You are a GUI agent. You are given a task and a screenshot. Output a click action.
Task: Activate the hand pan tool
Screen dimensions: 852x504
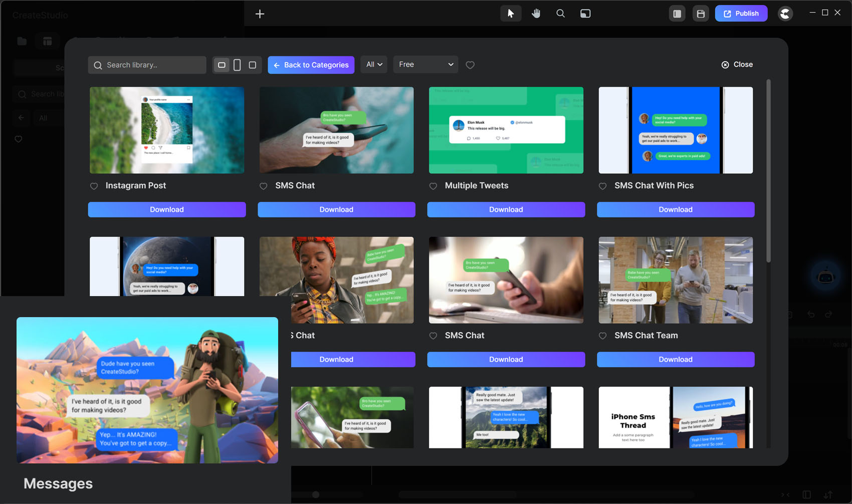tap(536, 14)
